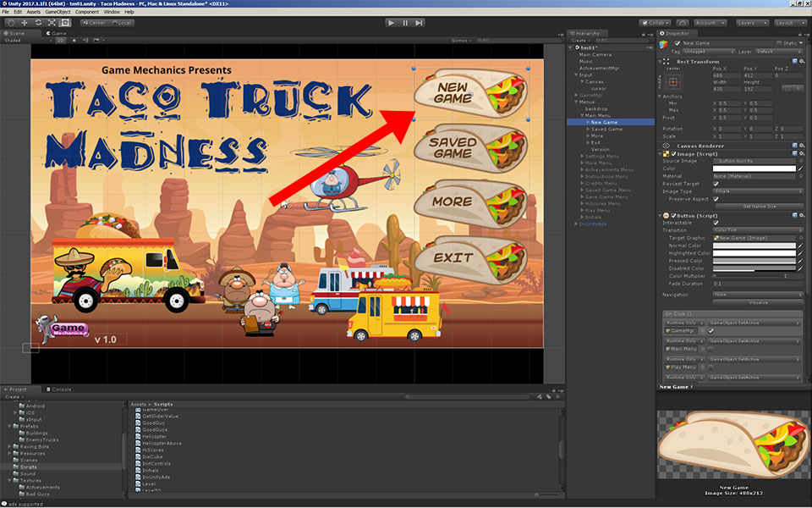Open the Color swatch on the Image component

(753, 168)
